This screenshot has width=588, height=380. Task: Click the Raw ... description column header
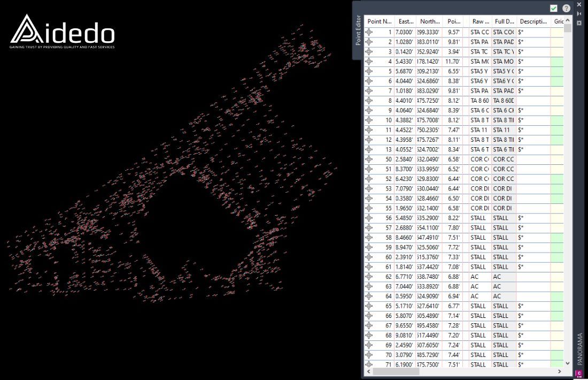(481, 21)
